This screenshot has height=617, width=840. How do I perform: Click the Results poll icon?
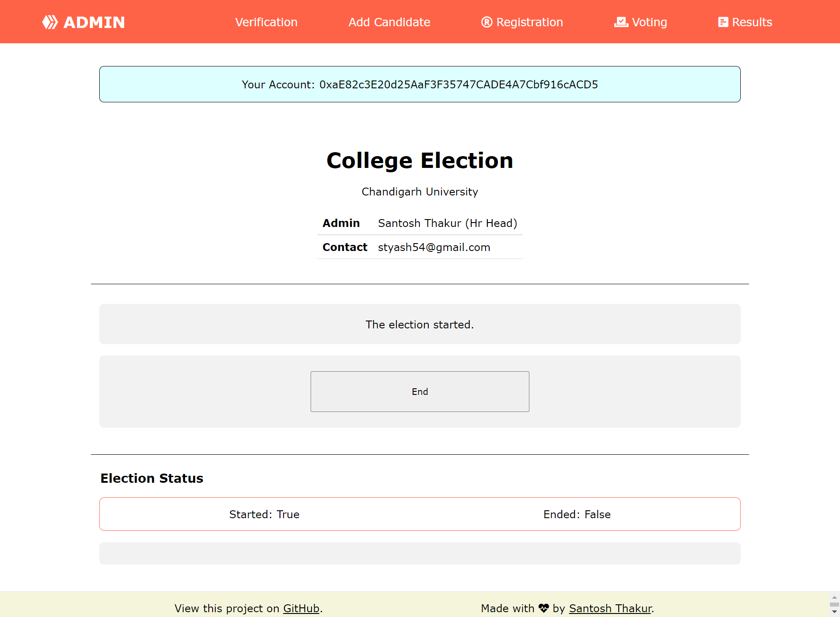click(723, 22)
